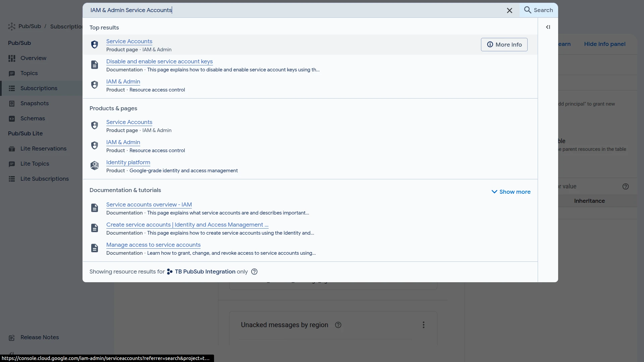
Task: Open Release Notes in sidebar
Action: (40, 337)
